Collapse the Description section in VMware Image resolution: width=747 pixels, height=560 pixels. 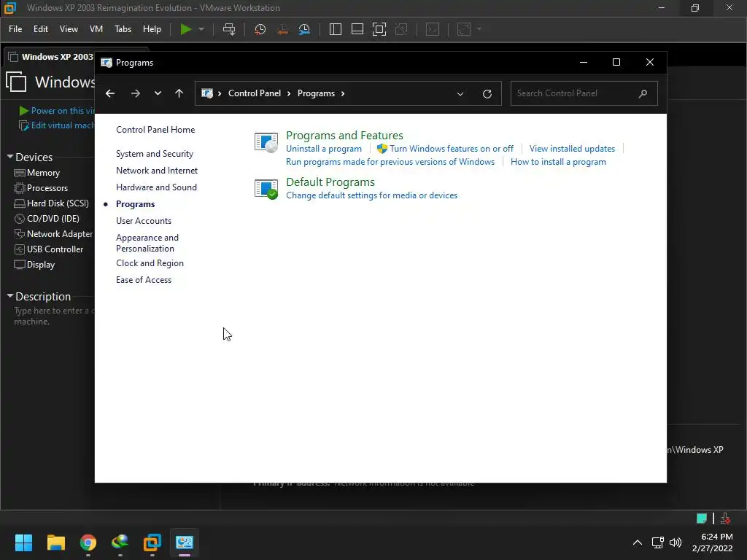10,296
